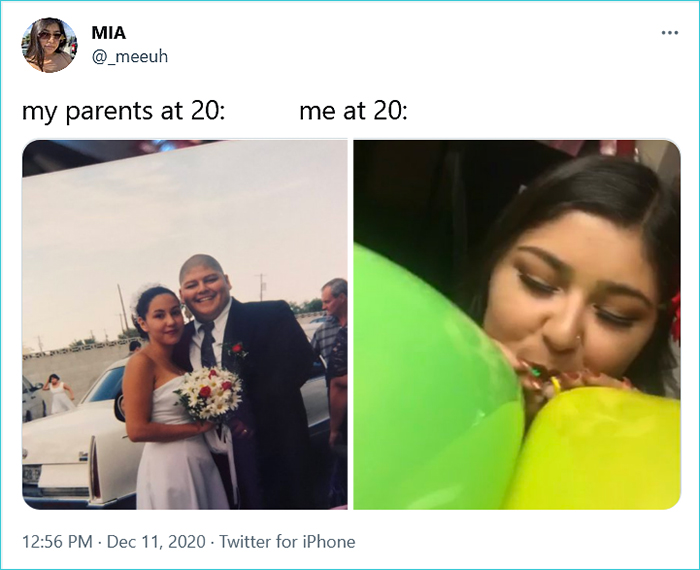This screenshot has height=570, width=700.
Task: Open the right balloon photo
Action: tap(517, 325)
